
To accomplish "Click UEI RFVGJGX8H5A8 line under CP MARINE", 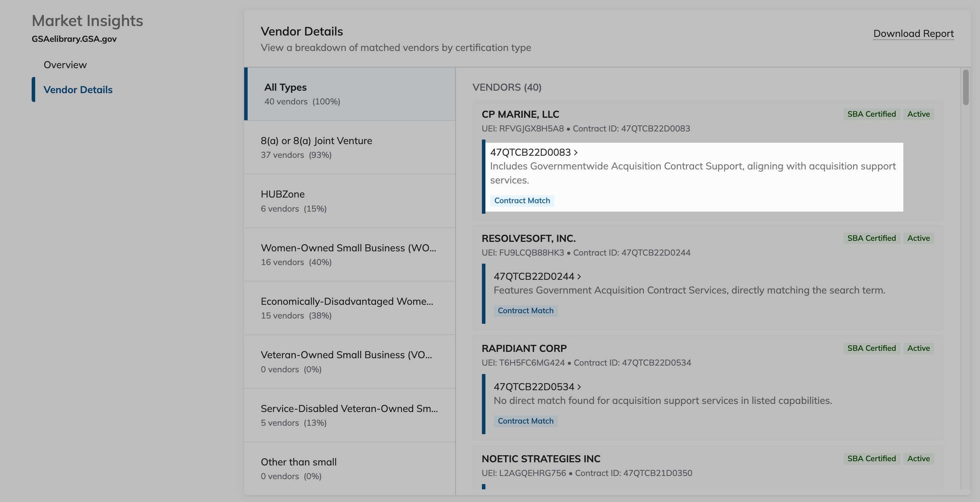I will tap(585, 129).
